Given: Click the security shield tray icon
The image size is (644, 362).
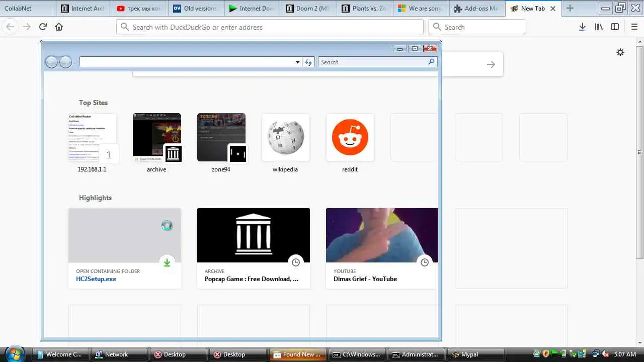Looking at the screenshot, I should 546,354.
